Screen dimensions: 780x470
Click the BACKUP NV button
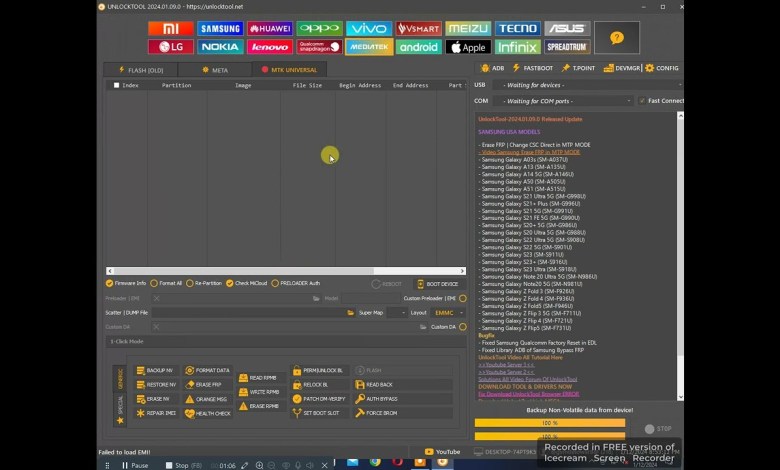tap(155, 371)
